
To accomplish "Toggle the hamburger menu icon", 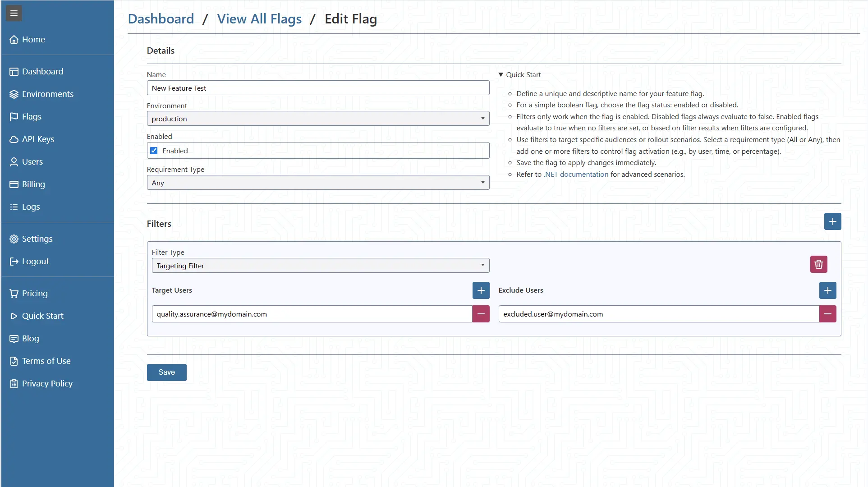I will [14, 13].
